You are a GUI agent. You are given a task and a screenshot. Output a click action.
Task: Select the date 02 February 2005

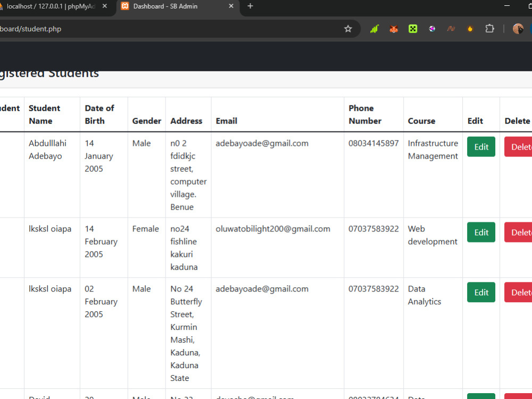coord(101,302)
